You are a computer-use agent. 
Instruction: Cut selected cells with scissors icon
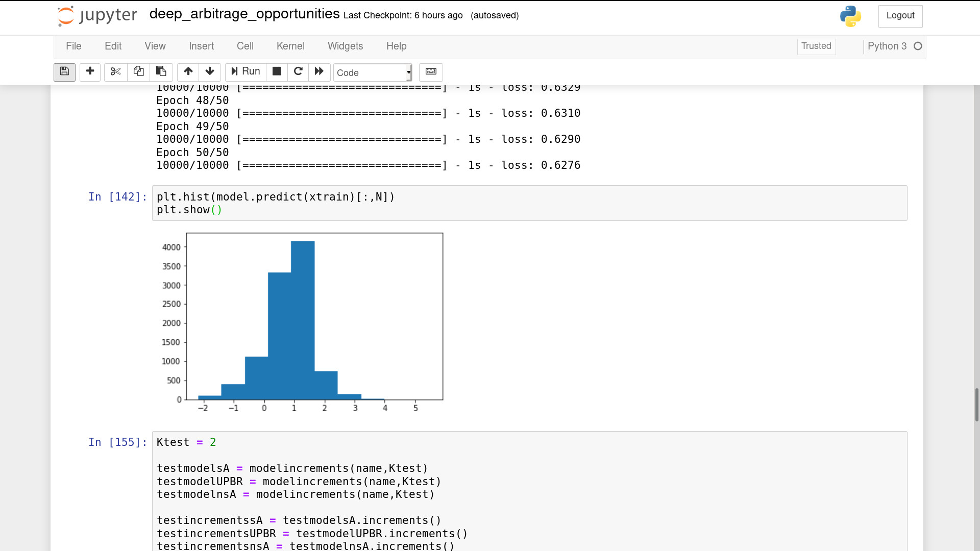coord(116,72)
